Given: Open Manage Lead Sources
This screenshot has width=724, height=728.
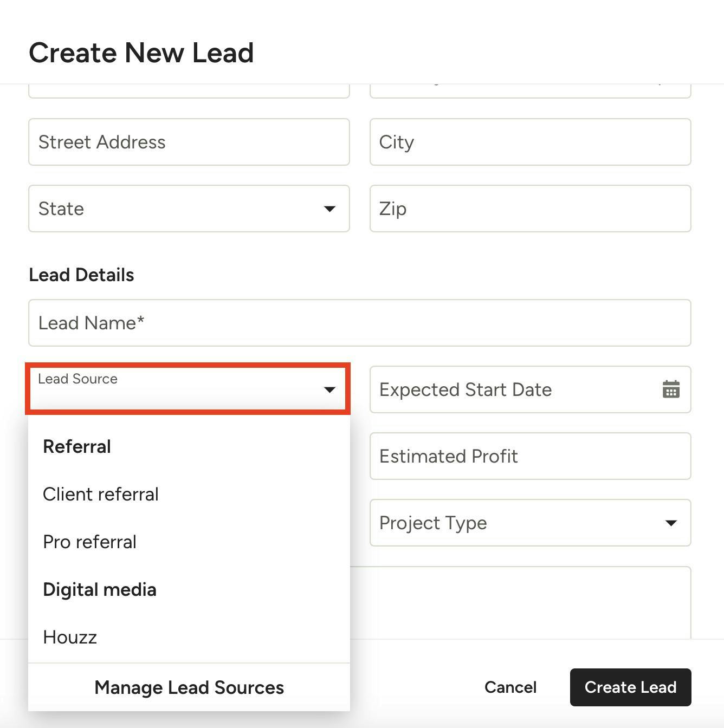Looking at the screenshot, I should tap(189, 687).
